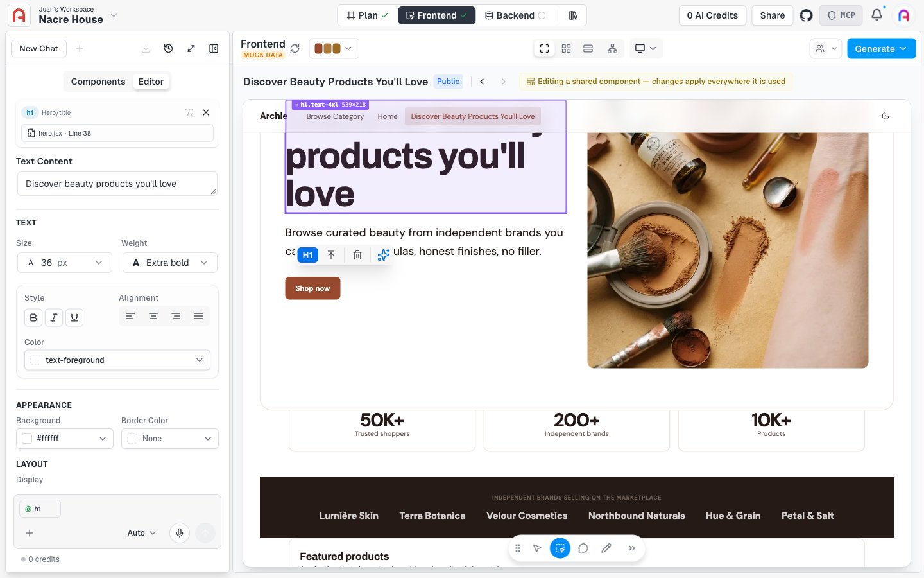Open the text-foreground Color dropdown
Screen dimensions: 924x578
(117, 360)
